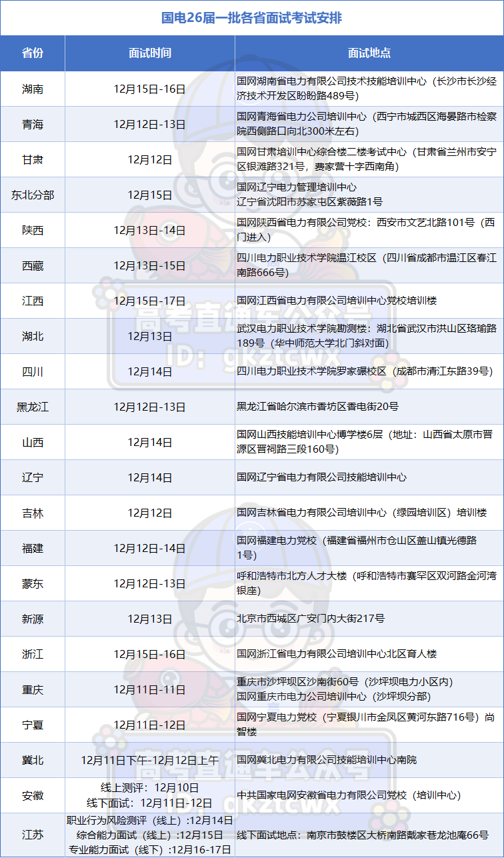
Task: Click the 辽宁 province cell
Action: click(x=33, y=477)
